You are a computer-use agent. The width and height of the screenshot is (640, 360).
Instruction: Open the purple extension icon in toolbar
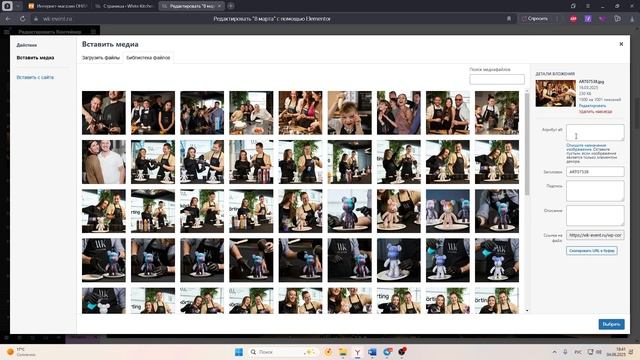click(x=588, y=19)
